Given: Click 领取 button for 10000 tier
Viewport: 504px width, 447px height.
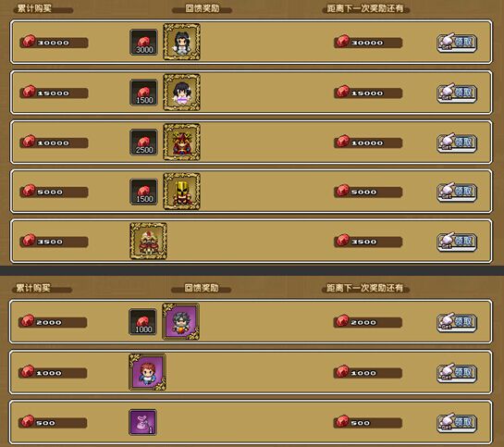Looking at the screenshot, I should 457,143.
